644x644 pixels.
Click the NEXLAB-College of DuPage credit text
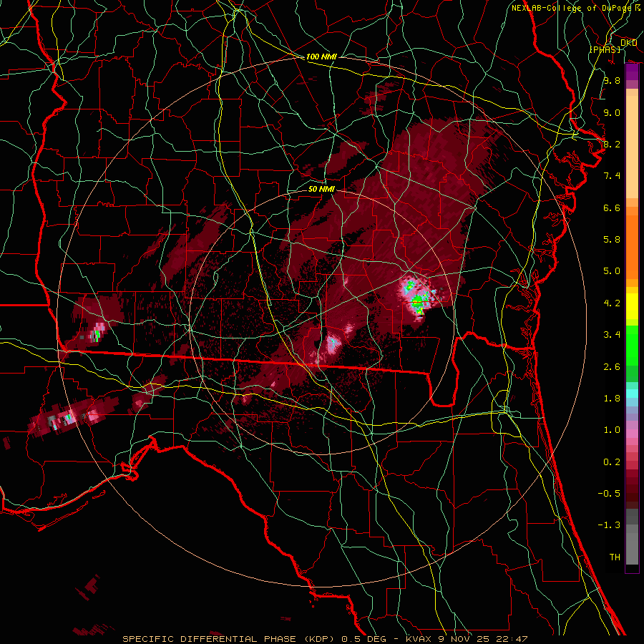[575, 8]
